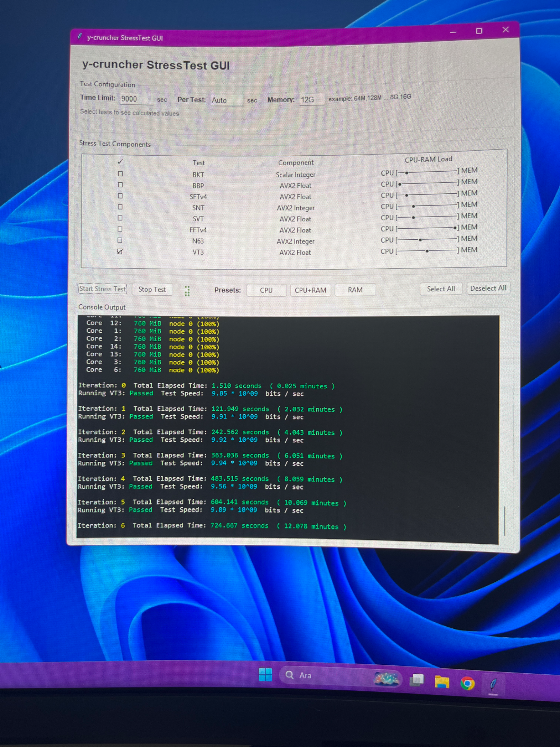This screenshot has height=747, width=560.
Task: Uncheck the VT3 test checkbox
Action: [x=120, y=251]
